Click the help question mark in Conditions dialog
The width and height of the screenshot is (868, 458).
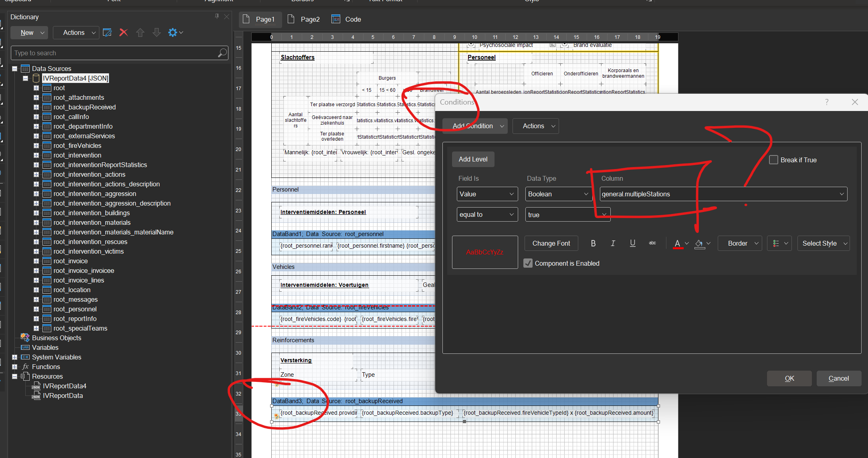(x=826, y=102)
